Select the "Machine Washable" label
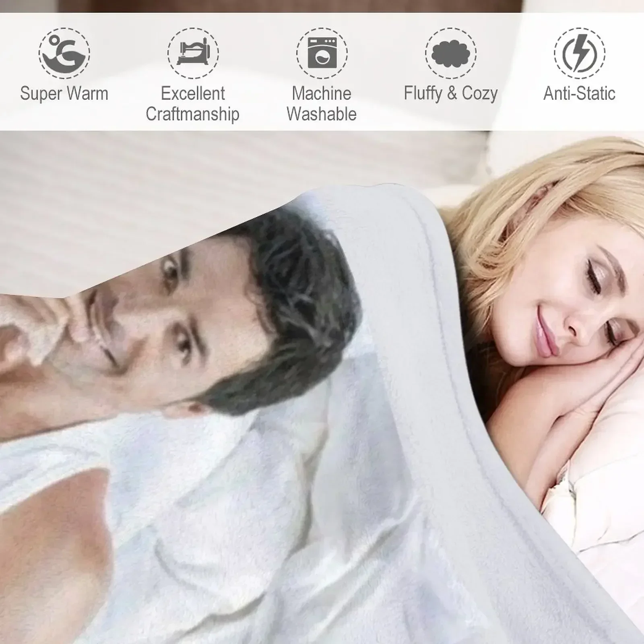Screen dimensions: 644x644 322,104
